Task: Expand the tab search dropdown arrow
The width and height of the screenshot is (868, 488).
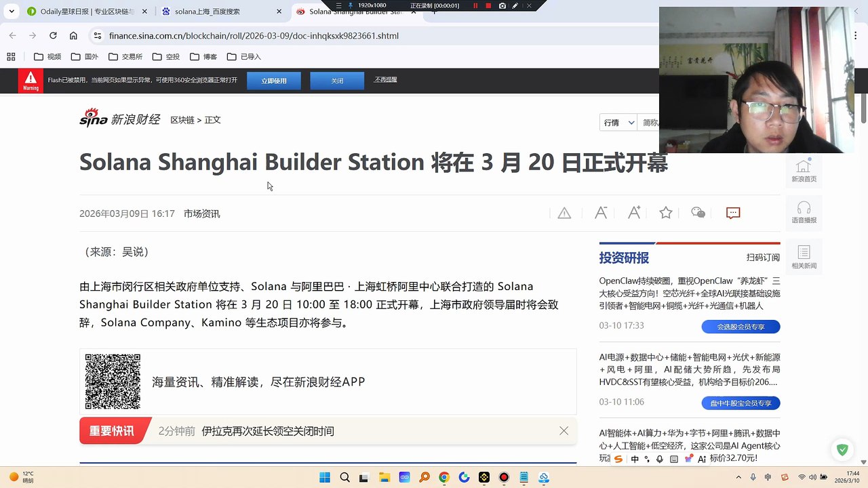Action: (12, 12)
